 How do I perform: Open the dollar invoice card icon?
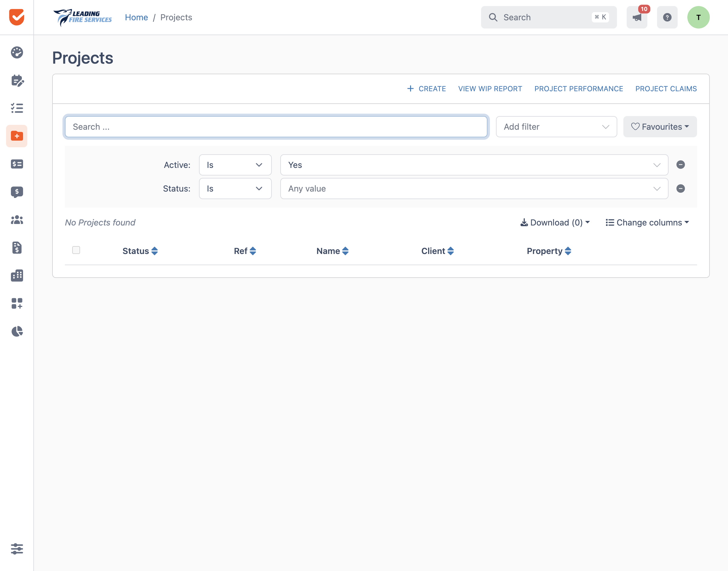point(17,164)
